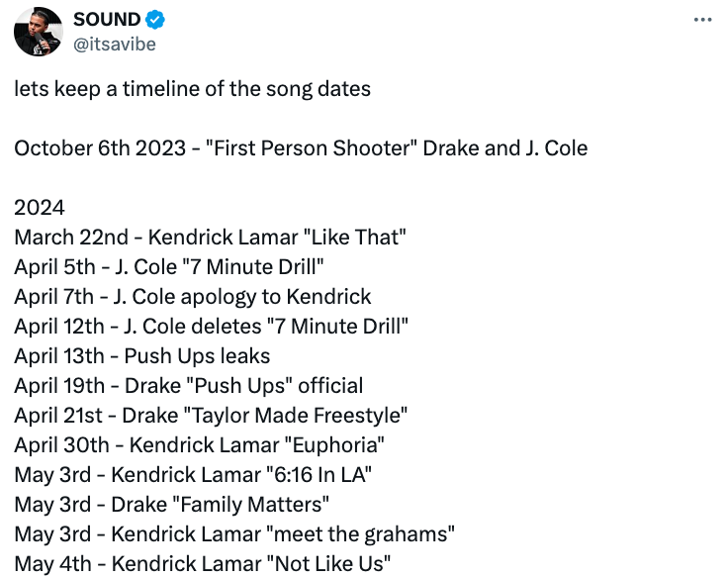This screenshot has height=577, width=728.
Task: Click the blue verified checkmark badge
Action: pos(154,20)
